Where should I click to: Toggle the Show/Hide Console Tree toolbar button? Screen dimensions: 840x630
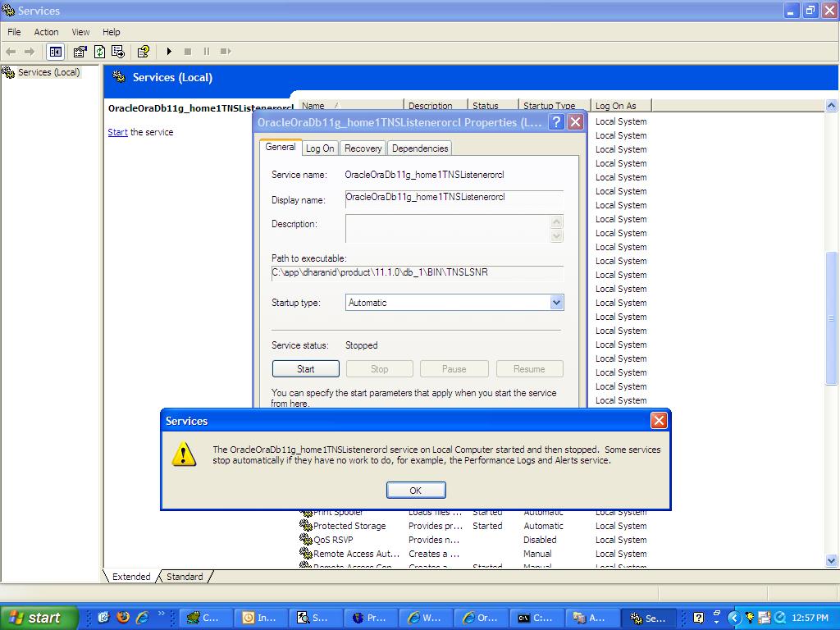coord(55,52)
